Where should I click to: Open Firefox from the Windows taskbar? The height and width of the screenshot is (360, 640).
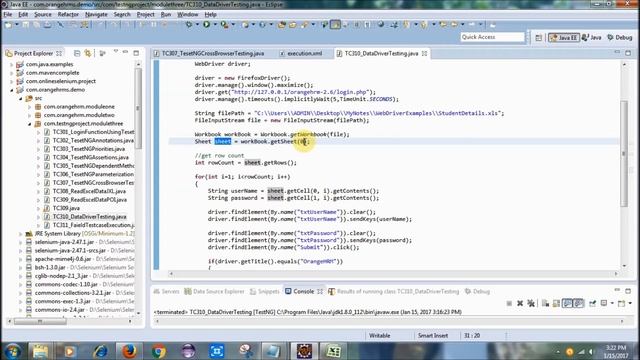(x=129, y=351)
